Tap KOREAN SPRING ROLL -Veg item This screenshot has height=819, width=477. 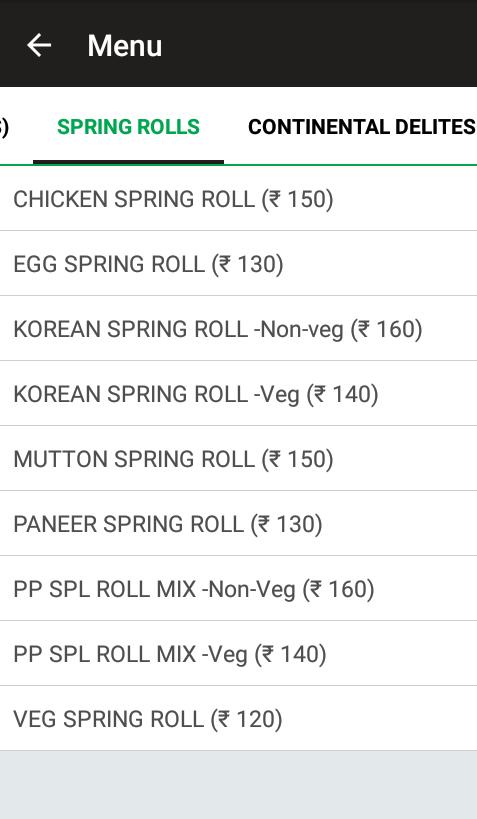(238, 393)
